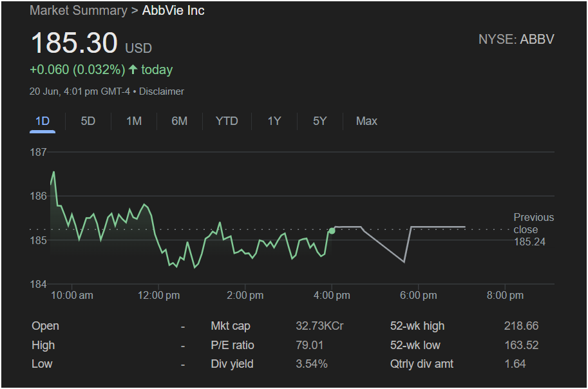Click the 6:00 pm axis label
Viewport: 588px width, 389px height.
[419, 296]
